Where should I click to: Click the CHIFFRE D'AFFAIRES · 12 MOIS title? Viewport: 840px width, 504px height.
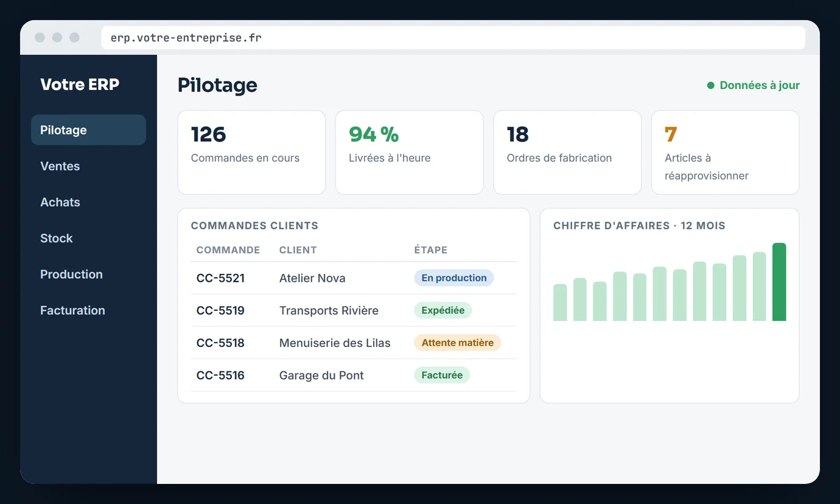pyautogui.click(x=639, y=226)
